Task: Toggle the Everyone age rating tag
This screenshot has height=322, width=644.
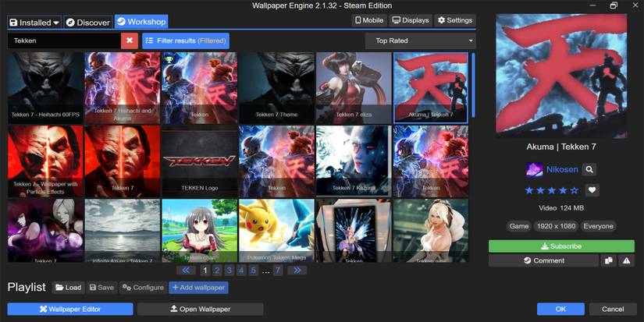Action: click(597, 226)
